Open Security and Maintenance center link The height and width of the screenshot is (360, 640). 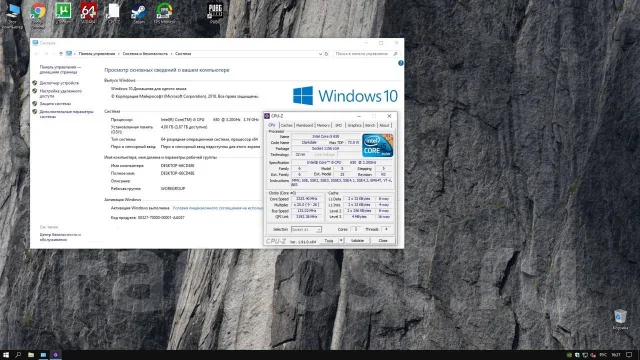[x=60, y=237]
